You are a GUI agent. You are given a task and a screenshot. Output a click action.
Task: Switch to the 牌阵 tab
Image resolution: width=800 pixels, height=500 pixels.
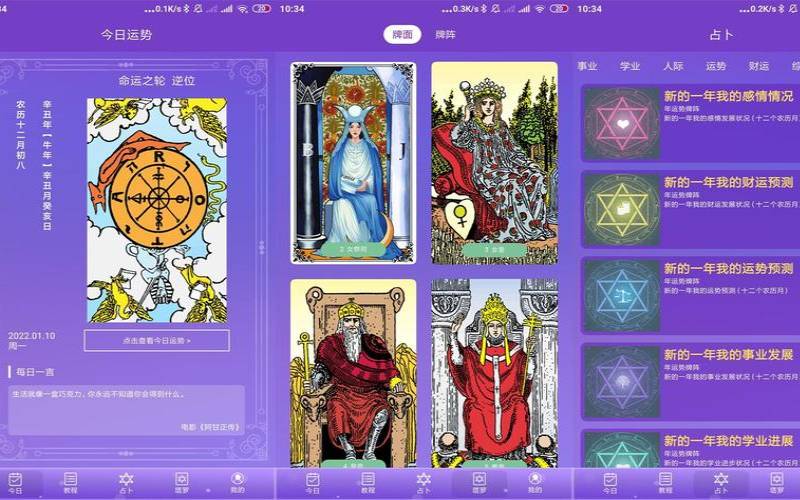pyautogui.click(x=445, y=34)
